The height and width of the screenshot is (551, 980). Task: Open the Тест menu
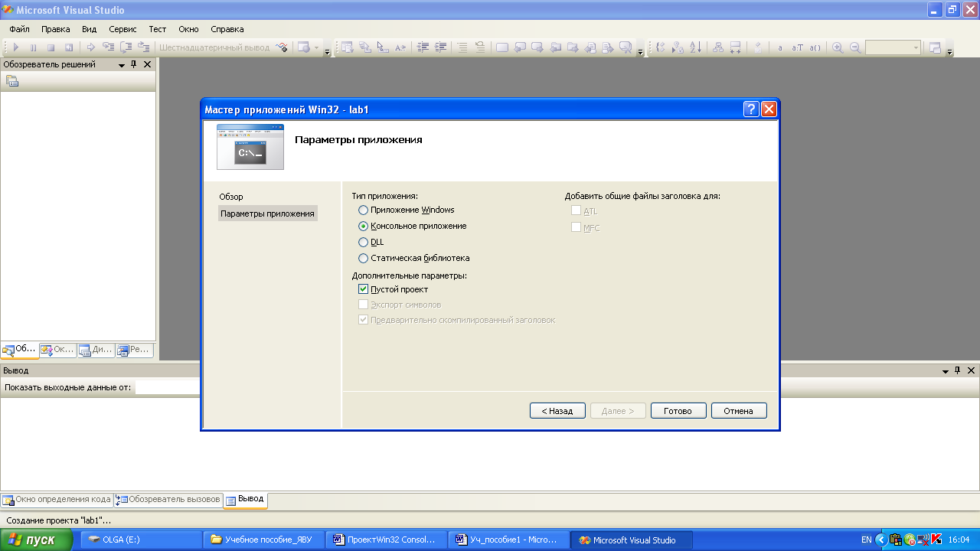pos(158,29)
